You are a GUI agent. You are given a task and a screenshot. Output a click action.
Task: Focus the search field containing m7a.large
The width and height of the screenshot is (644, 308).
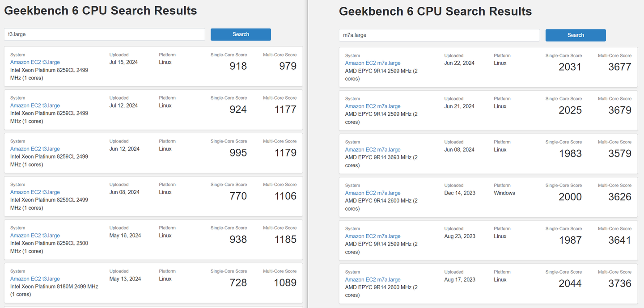tap(439, 35)
